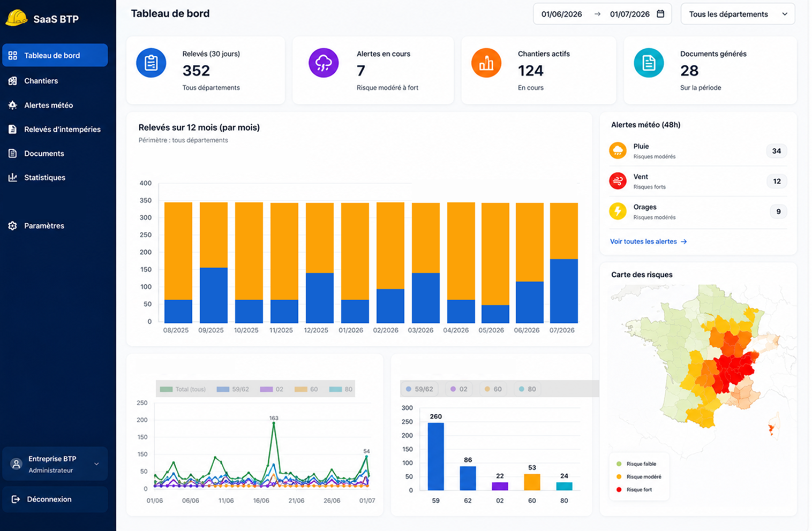Click the Chantiers actifs value 124
The image size is (812, 531).
pos(531,71)
